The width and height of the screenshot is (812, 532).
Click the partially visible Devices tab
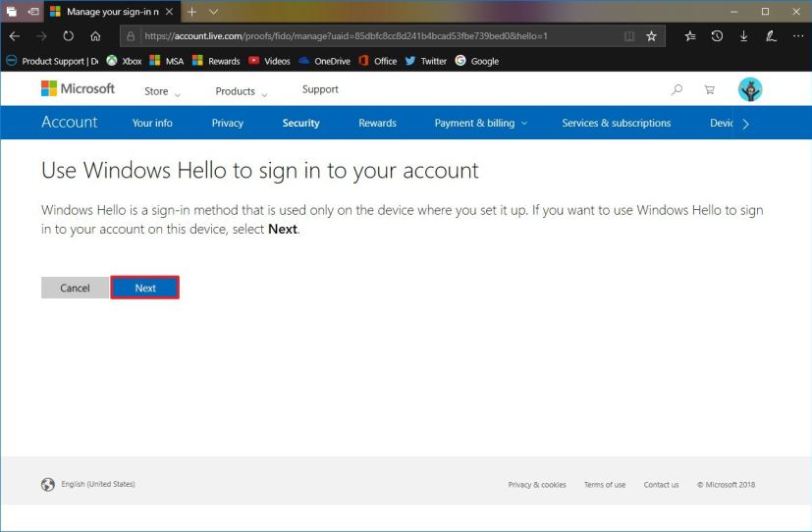722,123
